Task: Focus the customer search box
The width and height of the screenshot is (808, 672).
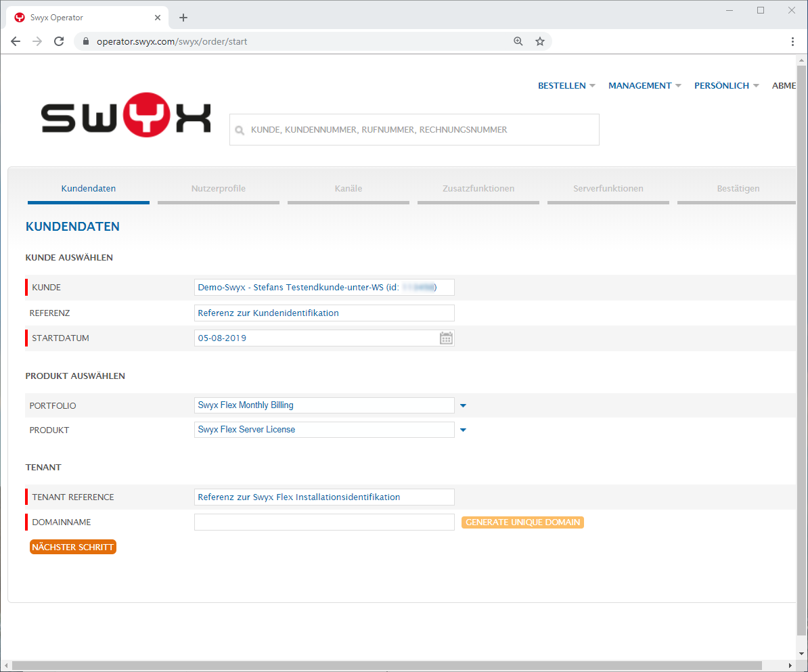Action: point(414,129)
